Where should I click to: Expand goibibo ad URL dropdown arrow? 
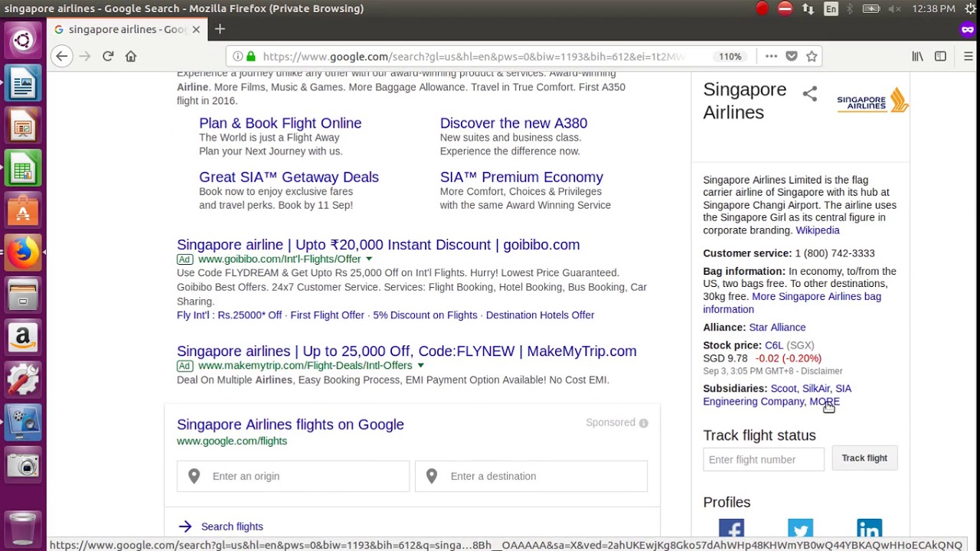point(369,259)
